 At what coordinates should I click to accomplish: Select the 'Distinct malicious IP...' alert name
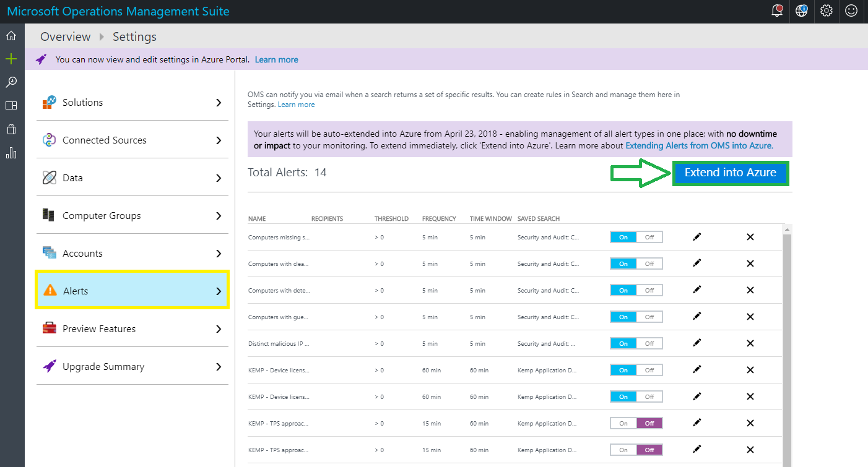(x=279, y=343)
